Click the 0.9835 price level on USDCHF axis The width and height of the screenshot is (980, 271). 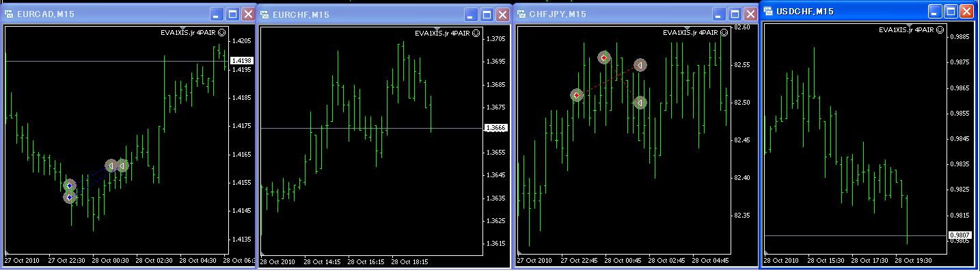coord(959,164)
